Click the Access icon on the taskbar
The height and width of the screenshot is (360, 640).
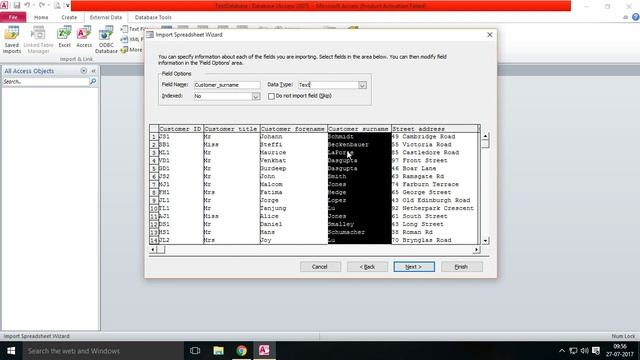click(x=264, y=351)
